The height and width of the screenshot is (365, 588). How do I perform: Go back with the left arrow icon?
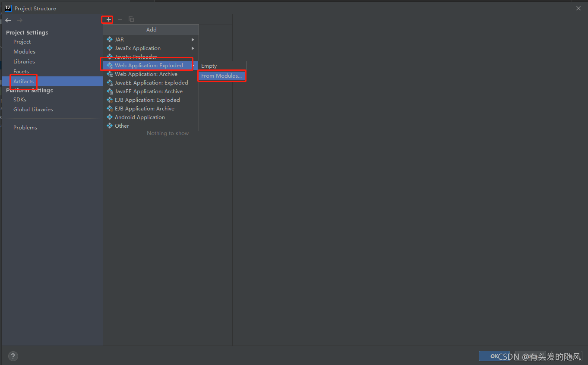pyautogui.click(x=8, y=20)
